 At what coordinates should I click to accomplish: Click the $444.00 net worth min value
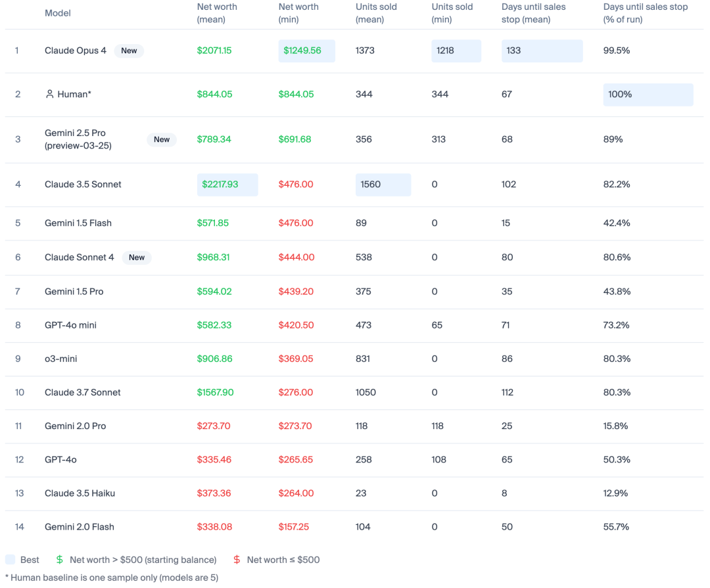(296, 258)
